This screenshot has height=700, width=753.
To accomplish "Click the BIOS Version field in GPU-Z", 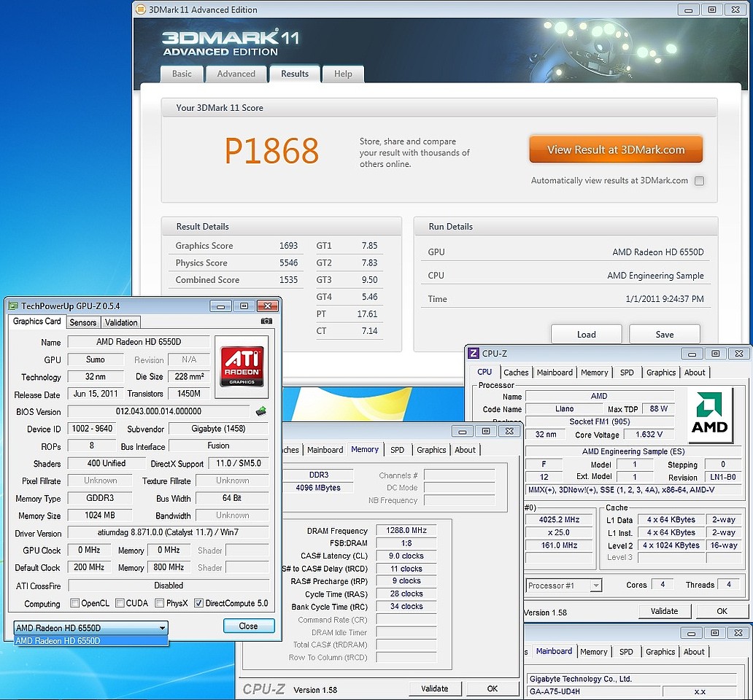I will [x=158, y=411].
